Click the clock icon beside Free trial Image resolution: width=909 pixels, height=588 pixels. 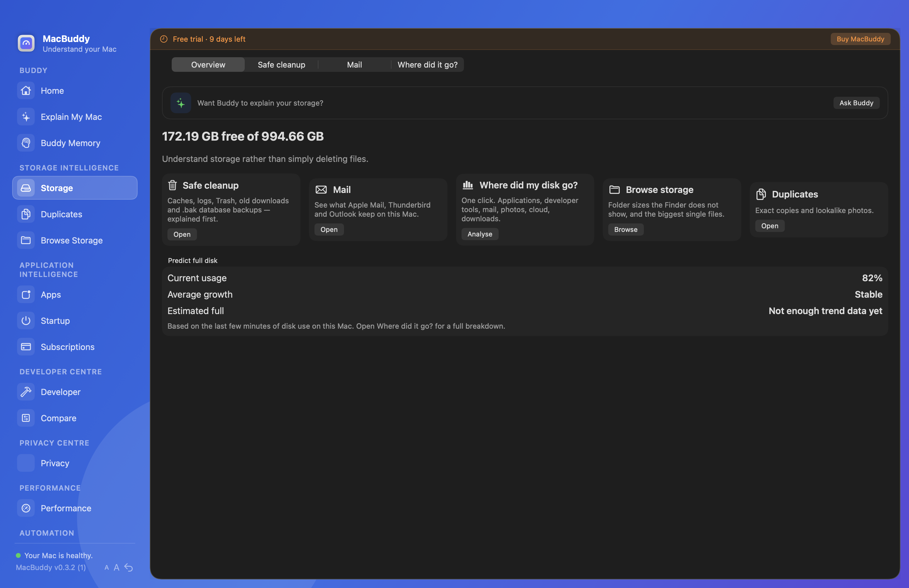tap(164, 39)
